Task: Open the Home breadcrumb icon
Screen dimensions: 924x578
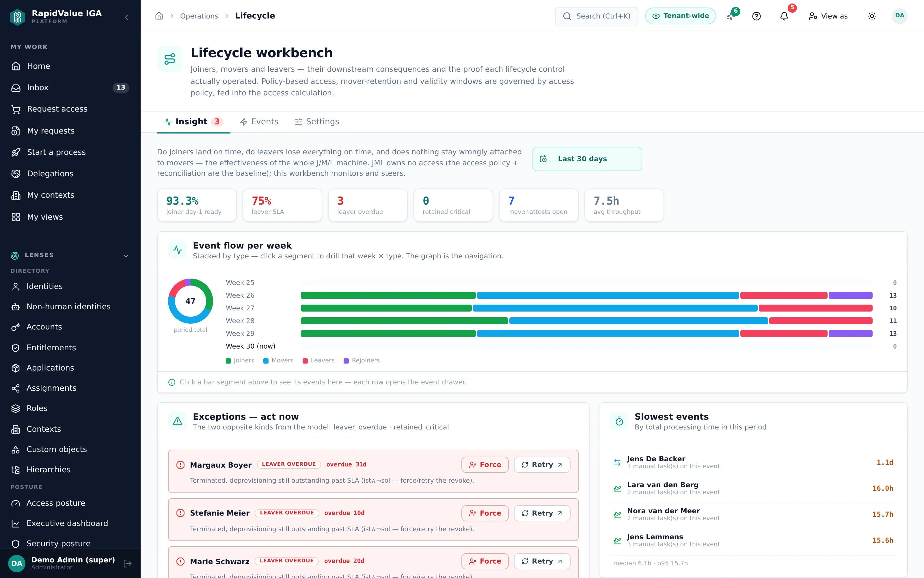Action: point(159,16)
